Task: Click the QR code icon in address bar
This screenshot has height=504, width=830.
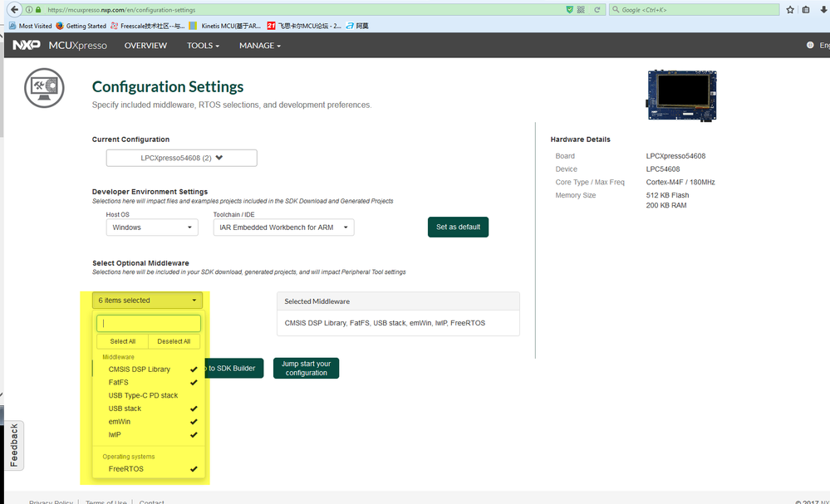Action: pos(582,9)
